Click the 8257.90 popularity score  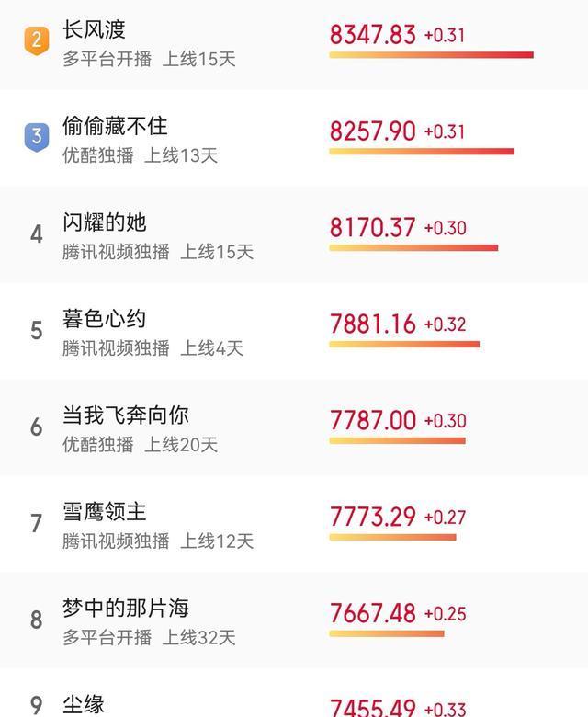pyautogui.click(x=373, y=131)
